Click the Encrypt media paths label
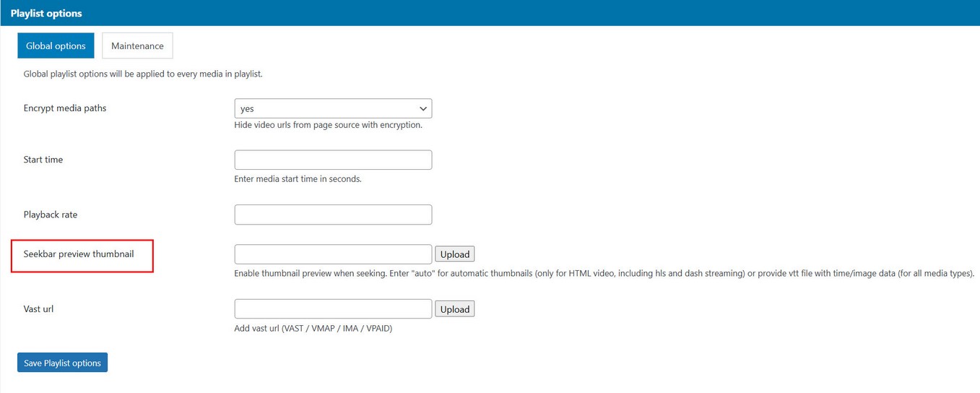980x393 pixels. pos(65,108)
